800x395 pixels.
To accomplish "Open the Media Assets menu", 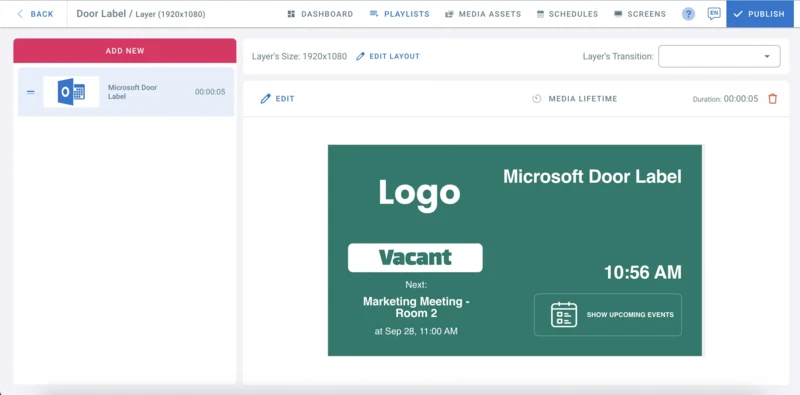I will click(490, 14).
